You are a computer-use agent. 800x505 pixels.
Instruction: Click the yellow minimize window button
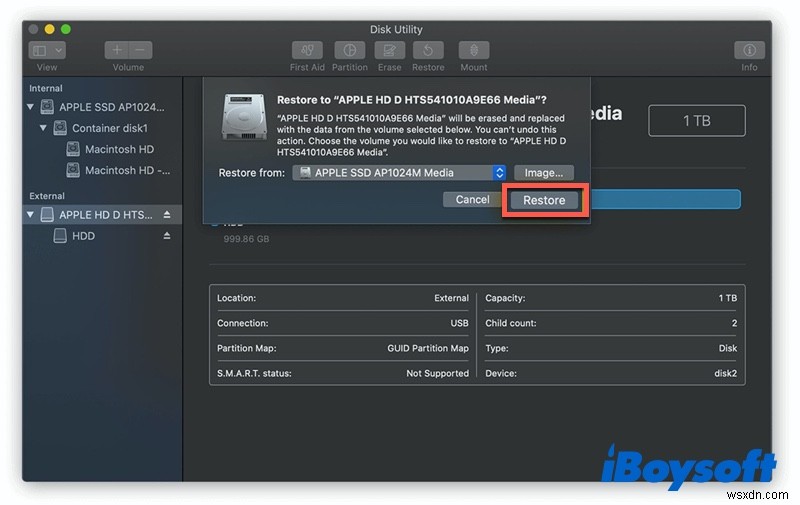pos(49,29)
